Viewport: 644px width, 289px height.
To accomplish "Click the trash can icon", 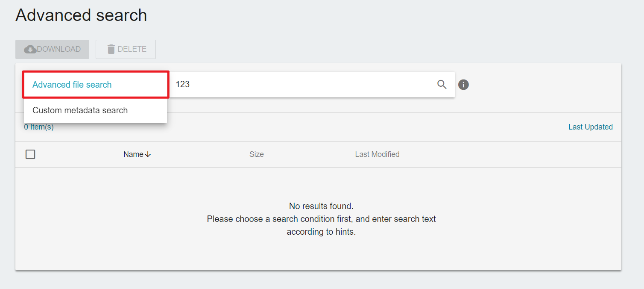I will click(111, 49).
